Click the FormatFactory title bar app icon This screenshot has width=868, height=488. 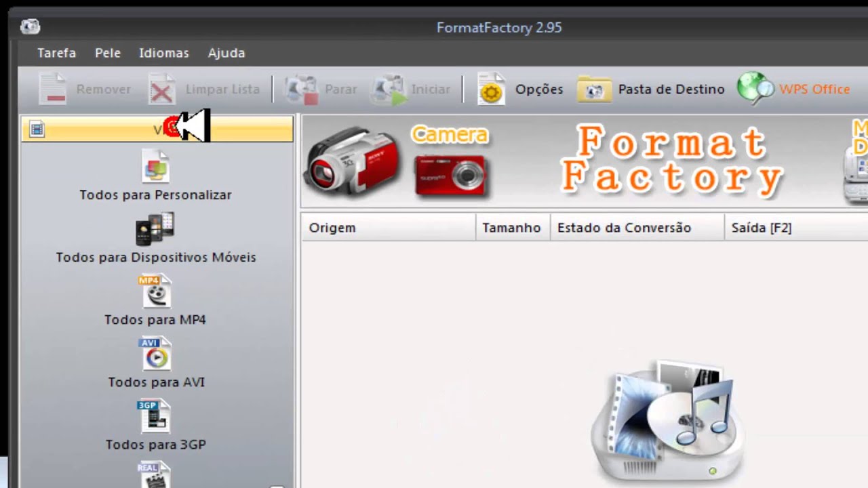pyautogui.click(x=31, y=27)
